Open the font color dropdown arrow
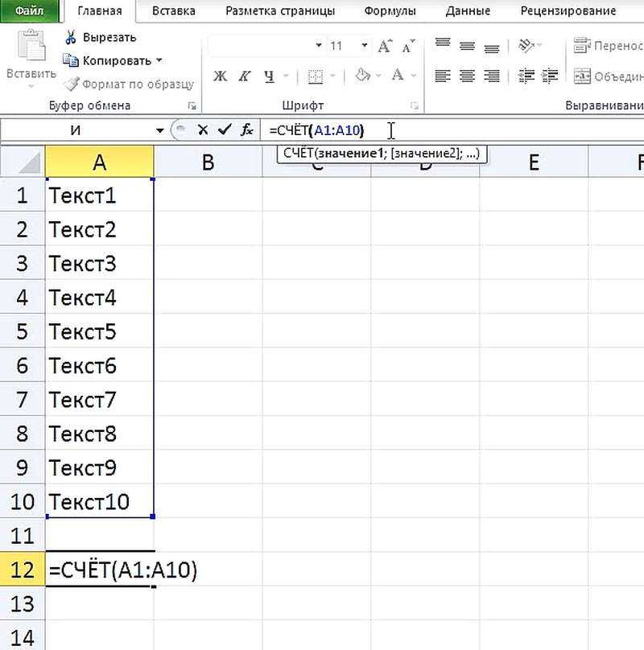 pos(413,76)
